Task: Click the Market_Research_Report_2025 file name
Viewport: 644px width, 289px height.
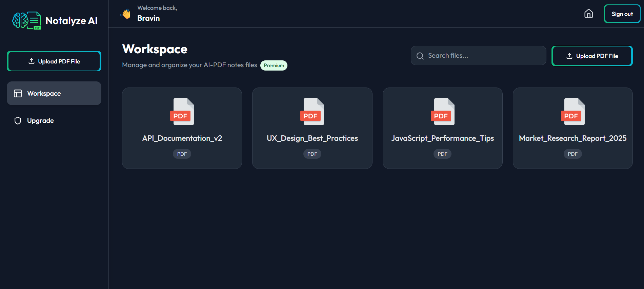Action: (x=572, y=138)
